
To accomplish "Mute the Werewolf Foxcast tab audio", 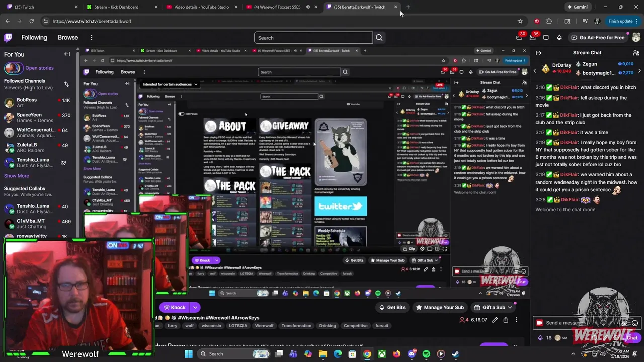I will 307,7.
